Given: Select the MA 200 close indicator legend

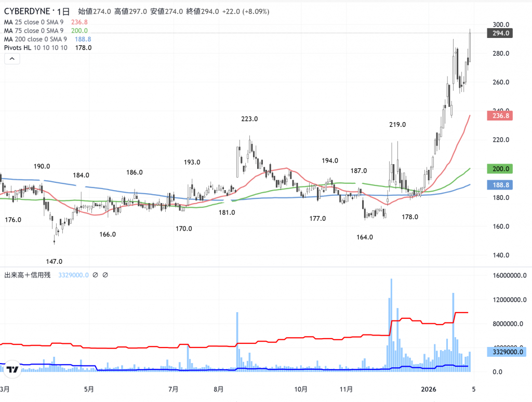Looking at the screenshot, I should 35,39.
